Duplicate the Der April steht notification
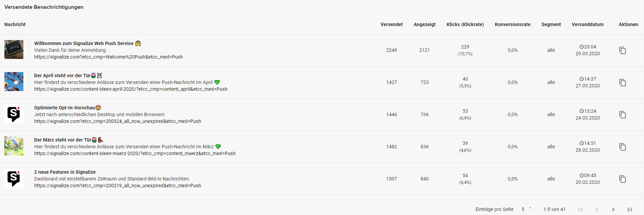Viewport: 644px width, 215px height. pyautogui.click(x=623, y=83)
